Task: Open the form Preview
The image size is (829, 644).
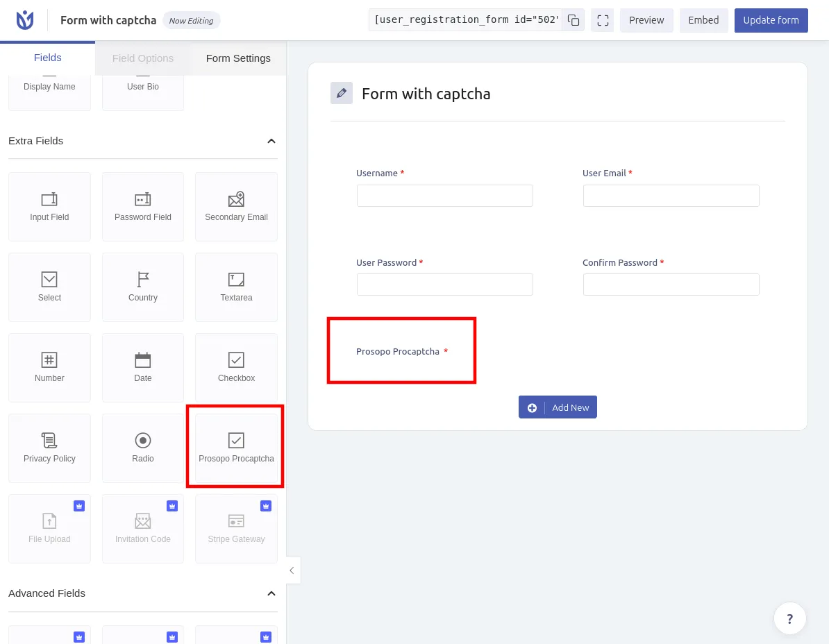Action: click(646, 20)
